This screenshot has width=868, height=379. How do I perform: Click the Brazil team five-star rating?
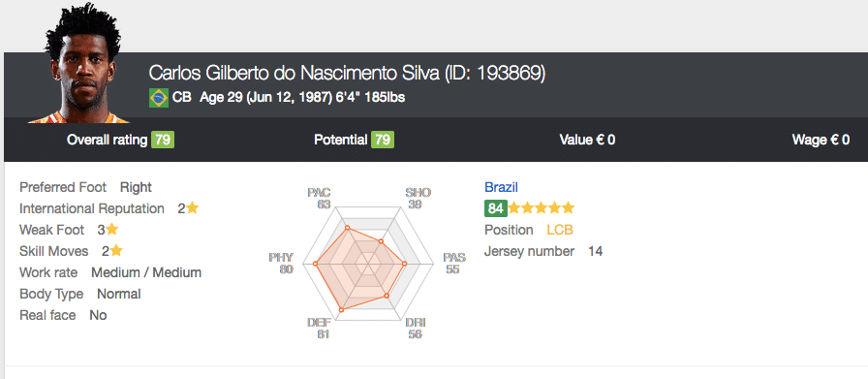[x=542, y=208]
